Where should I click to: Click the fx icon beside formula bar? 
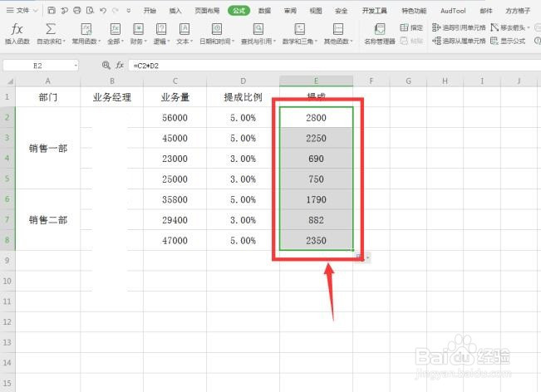point(120,65)
